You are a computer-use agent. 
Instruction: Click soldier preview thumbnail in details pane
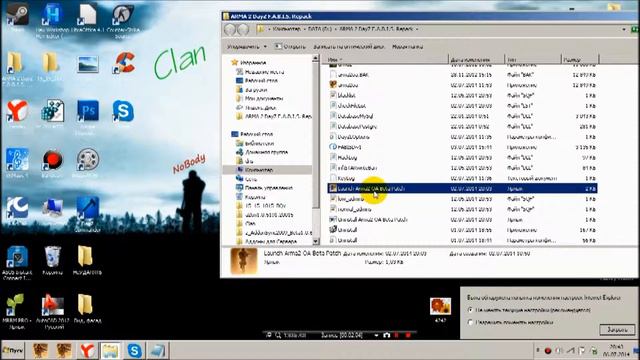tap(244, 261)
